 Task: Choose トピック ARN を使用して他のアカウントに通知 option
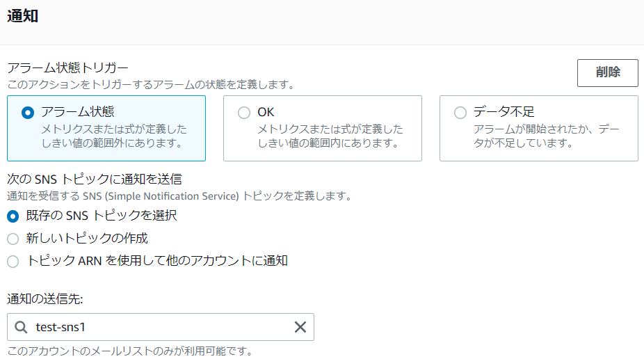[x=13, y=262]
